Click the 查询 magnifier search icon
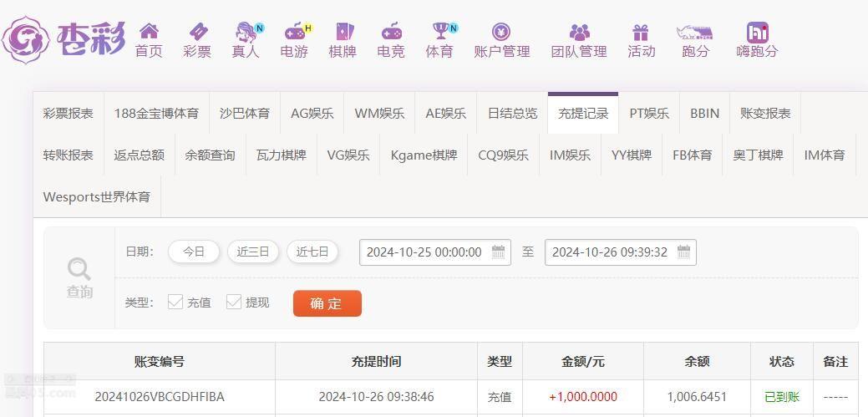This screenshot has height=417, width=868. coord(79,270)
